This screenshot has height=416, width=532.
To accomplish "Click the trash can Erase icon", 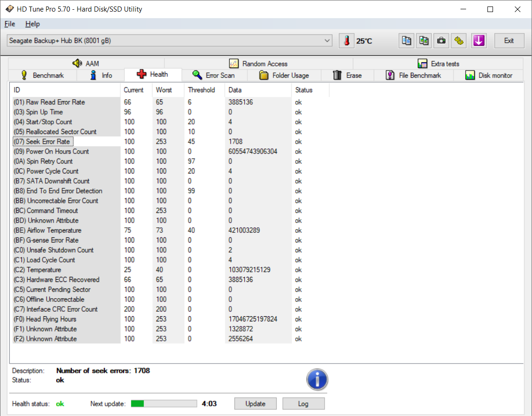I will (x=337, y=75).
